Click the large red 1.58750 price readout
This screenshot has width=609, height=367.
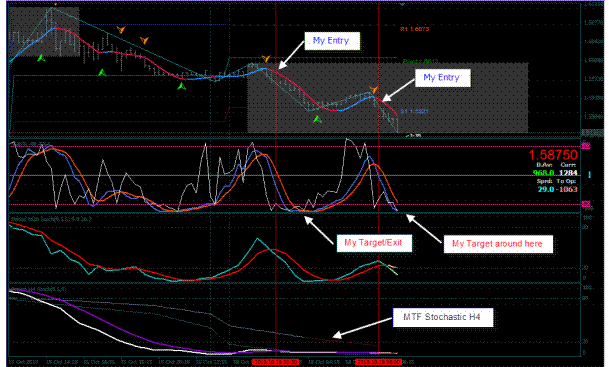pyautogui.click(x=553, y=155)
